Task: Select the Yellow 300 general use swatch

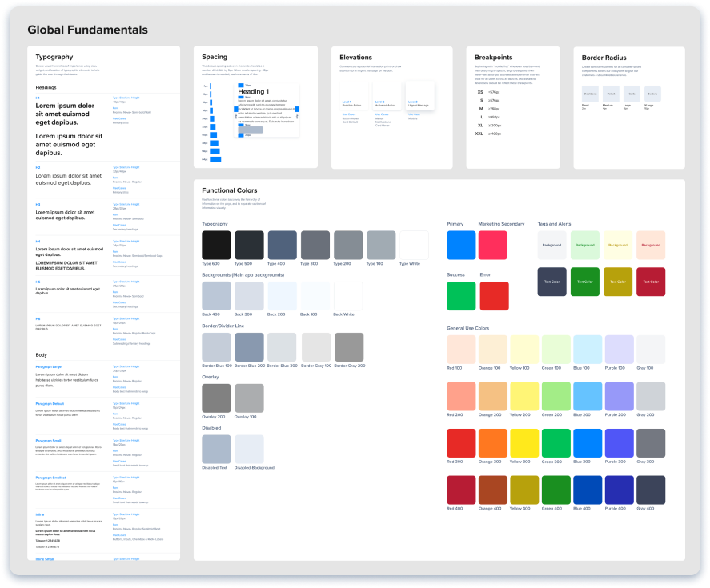Action: point(524,442)
